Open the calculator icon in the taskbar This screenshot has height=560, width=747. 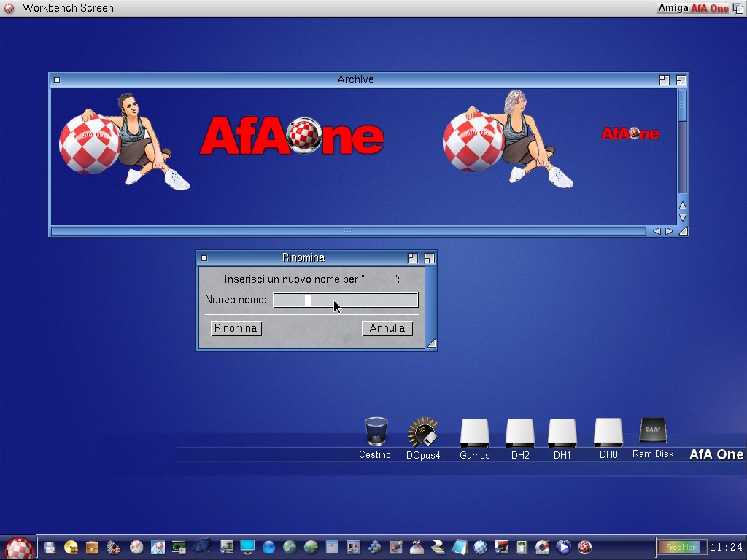(x=522, y=547)
